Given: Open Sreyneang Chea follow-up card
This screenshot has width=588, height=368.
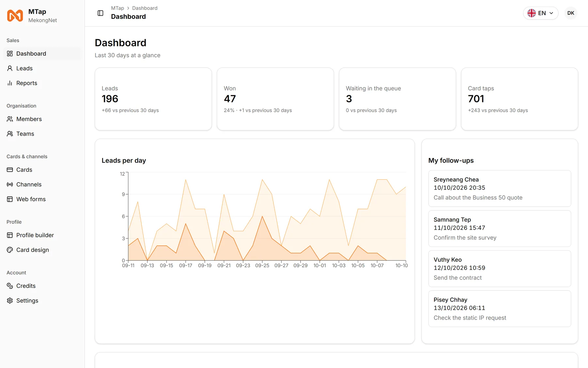Looking at the screenshot, I should (499, 188).
